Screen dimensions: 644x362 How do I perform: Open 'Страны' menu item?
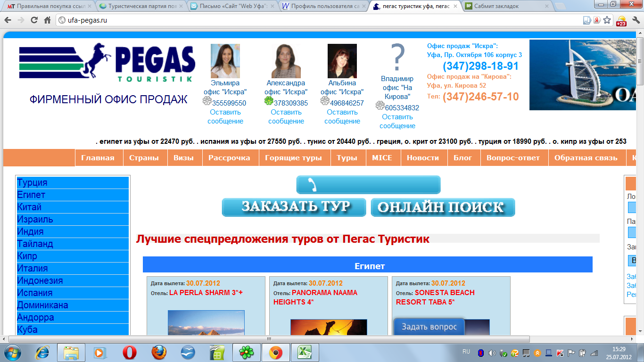pos(144,158)
